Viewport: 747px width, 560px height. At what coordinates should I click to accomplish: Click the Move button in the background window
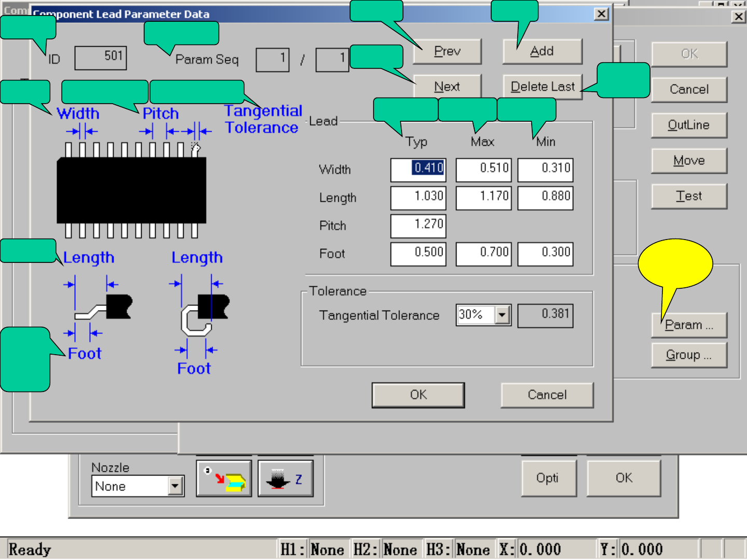(689, 161)
